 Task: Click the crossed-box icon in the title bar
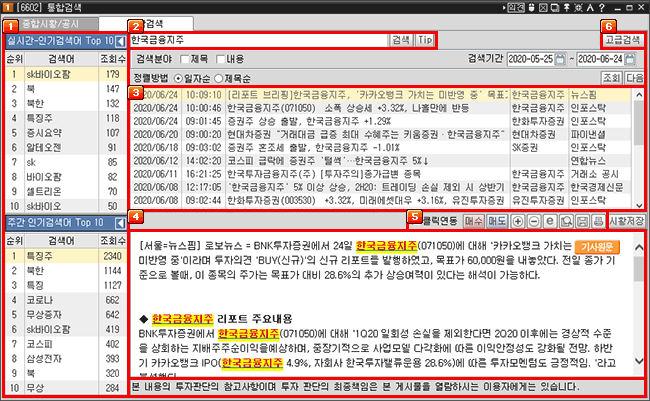pos(543,7)
